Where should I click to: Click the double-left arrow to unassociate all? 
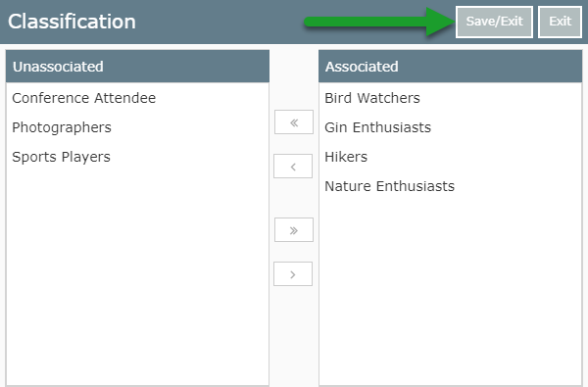click(294, 121)
